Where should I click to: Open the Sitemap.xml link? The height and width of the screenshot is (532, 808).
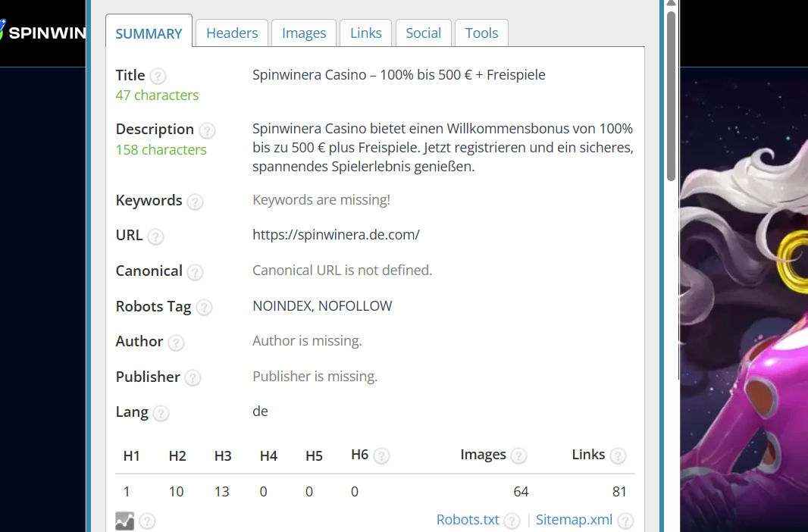(574, 520)
